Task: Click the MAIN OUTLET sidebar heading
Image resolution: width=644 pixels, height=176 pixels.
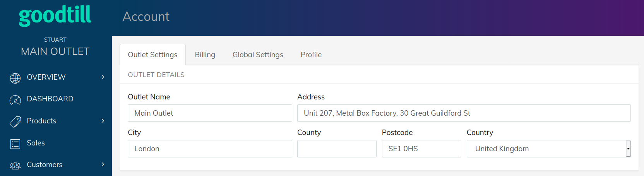Action: click(x=55, y=51)
